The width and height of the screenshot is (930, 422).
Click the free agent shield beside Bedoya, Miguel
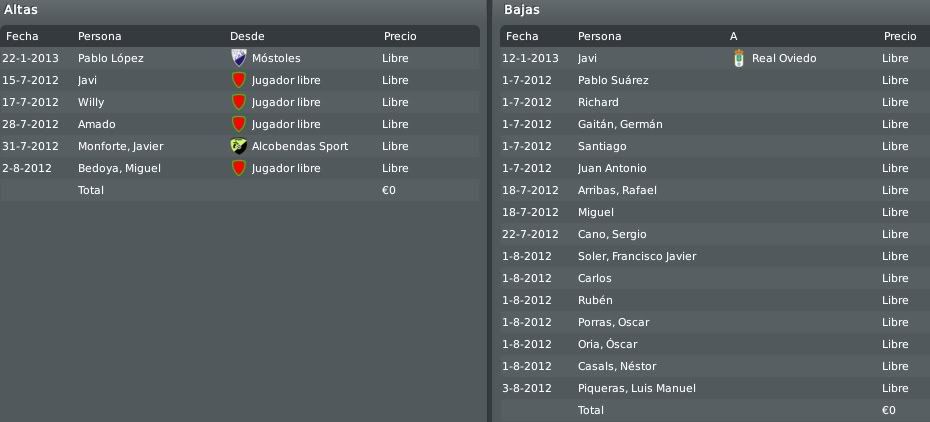[x=238, y=168]
